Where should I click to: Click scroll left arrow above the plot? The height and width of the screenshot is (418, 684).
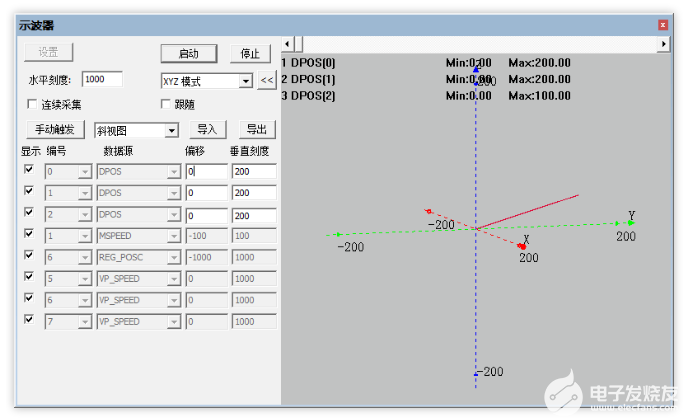287,44
